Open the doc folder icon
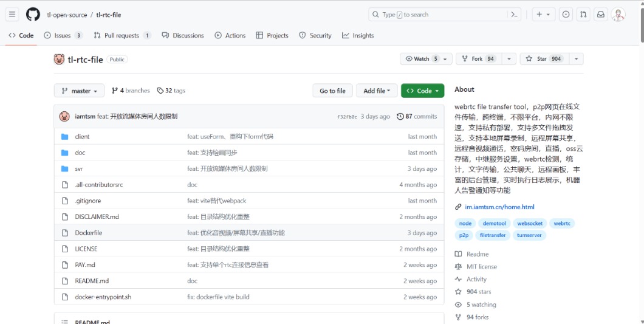 pos(64,153)
